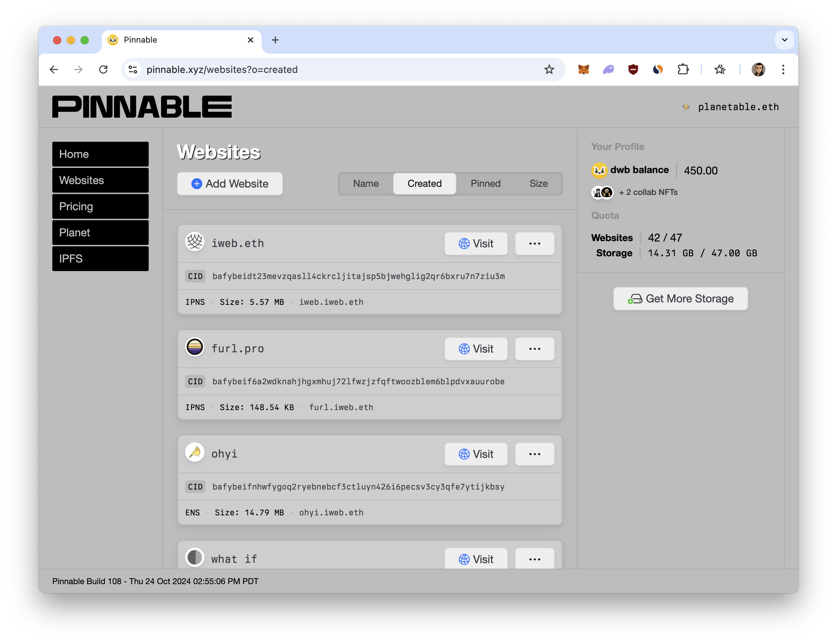The image size is (837, 644).
Task: Open the Pricing section in the sidebar
Action: pos(100,206)
